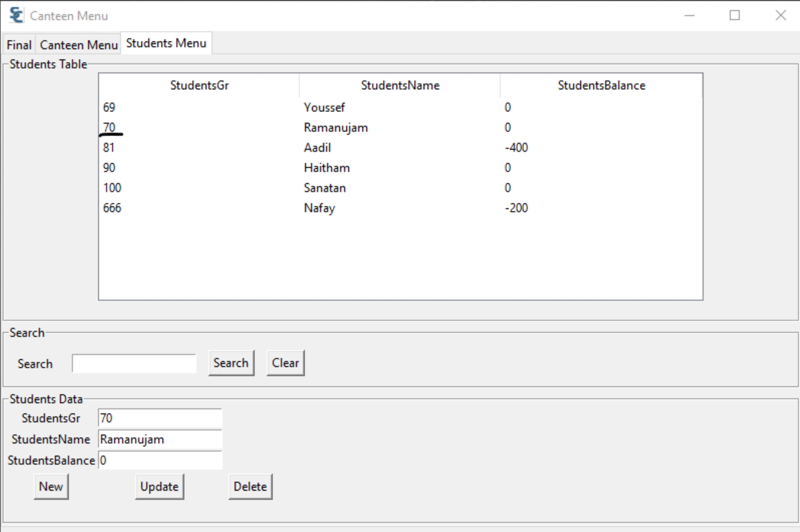Click the StudentsName field showing Ramanujam
Viewport: 800px width, 532px height.
(160, 439)
